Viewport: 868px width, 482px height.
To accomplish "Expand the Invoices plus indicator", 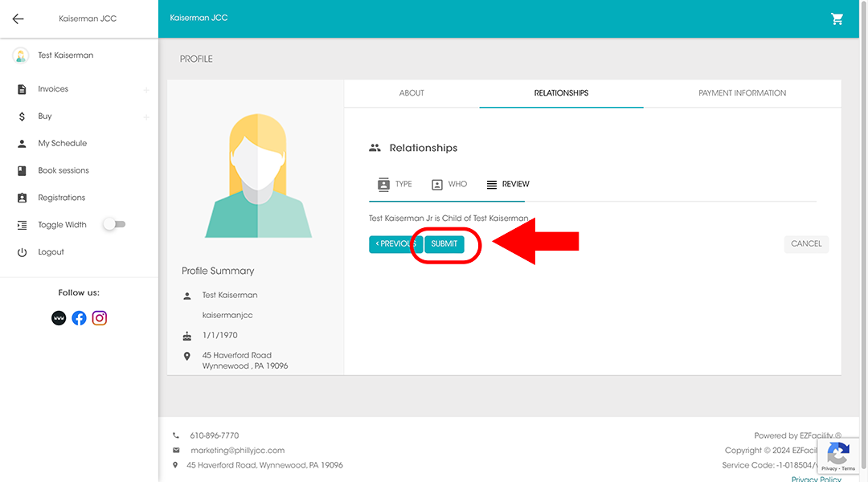I will (146, 90).
